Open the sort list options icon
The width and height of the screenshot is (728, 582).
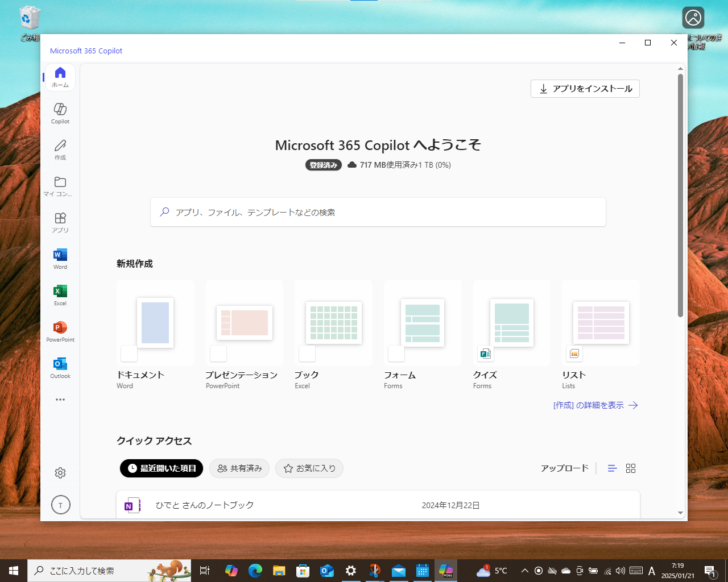611,468
